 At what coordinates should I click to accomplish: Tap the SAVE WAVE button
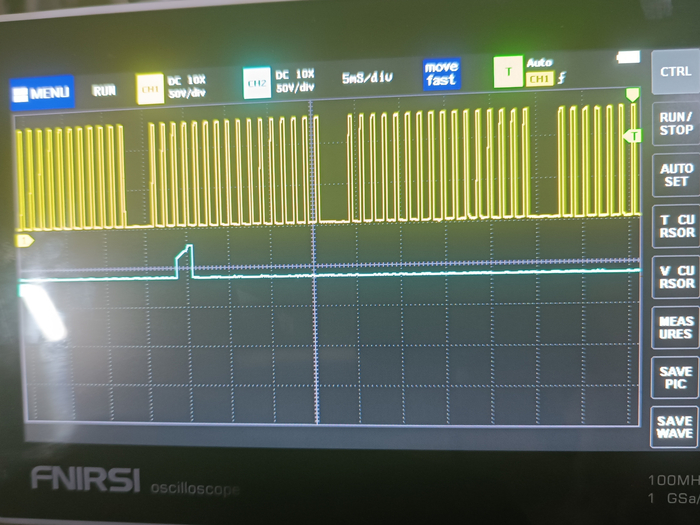click(x=675, y=427)
